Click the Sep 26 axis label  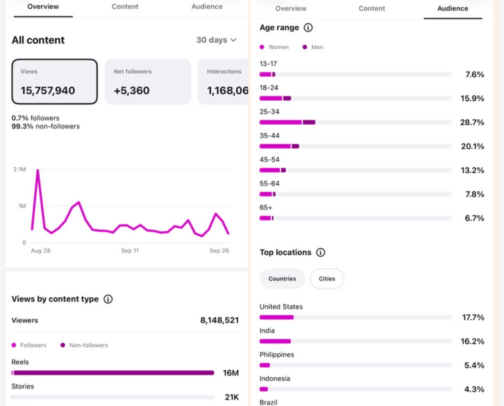[x=219, y=251]
